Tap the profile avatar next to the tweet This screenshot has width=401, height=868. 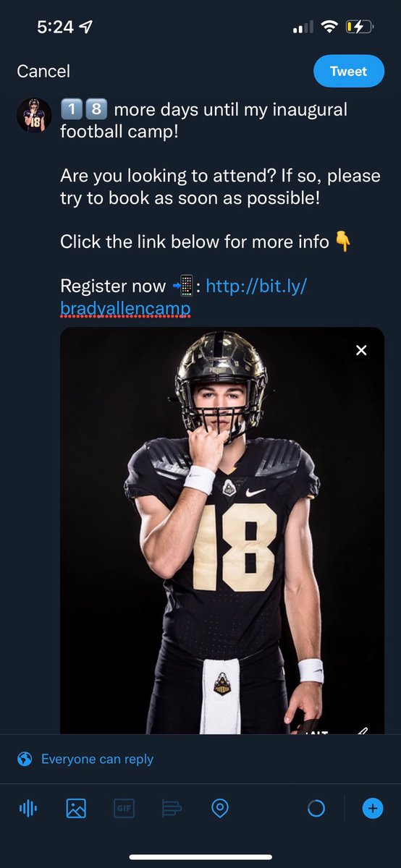click(34, 116)
